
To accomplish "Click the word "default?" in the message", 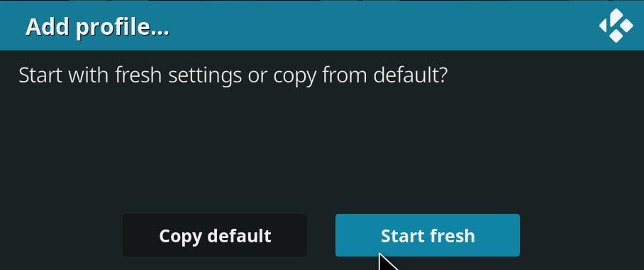I will tap(410, 76).
